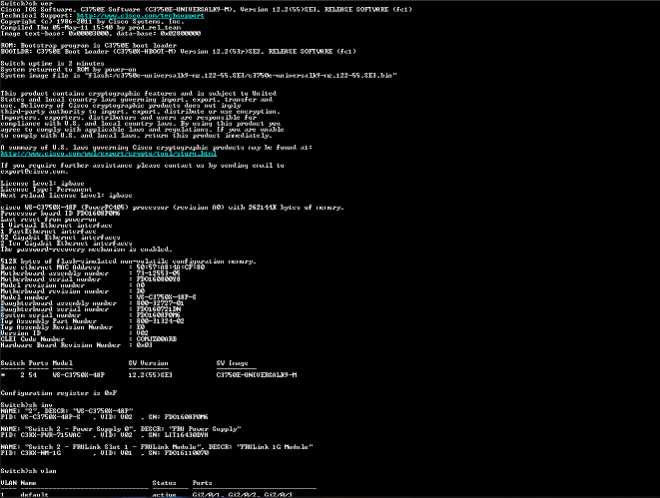
Task: Click the 'Switch>sh inv' command line
Action: pyautogui.click(x=27, y=405)
